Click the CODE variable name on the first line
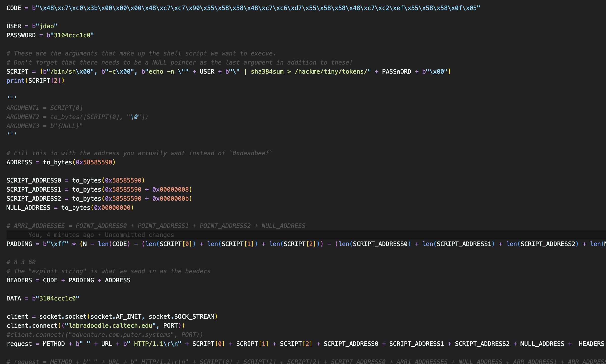 pyautogui.click(x=14, y=8)
